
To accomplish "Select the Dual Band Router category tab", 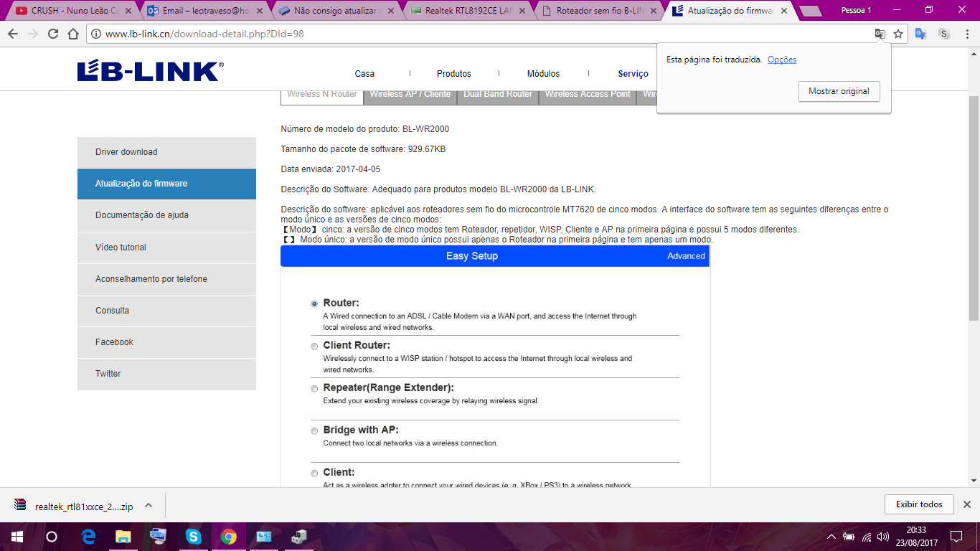I will pyautogui.click(x=498, y=96).
